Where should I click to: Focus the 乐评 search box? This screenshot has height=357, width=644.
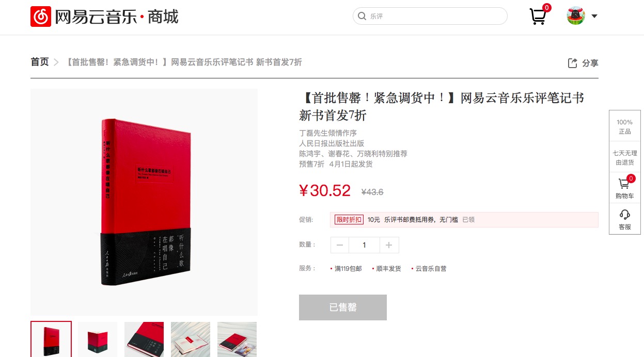430,16
